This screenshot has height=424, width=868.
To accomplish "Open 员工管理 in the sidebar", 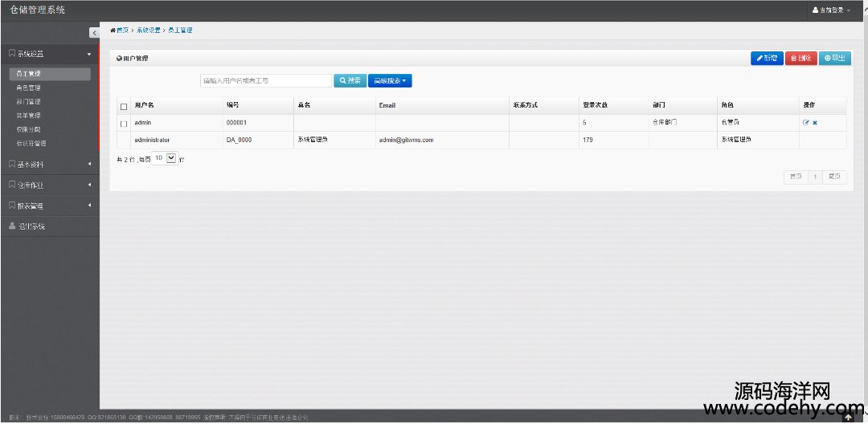I will point(50,74).
